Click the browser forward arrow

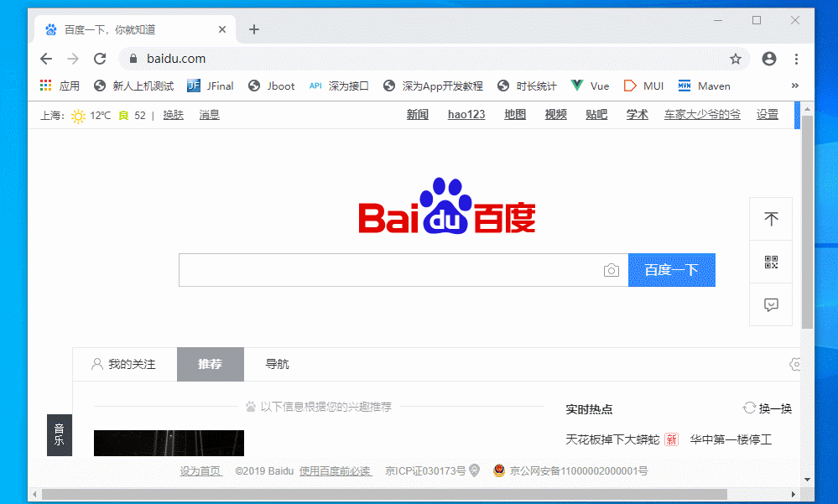click(x=73, y=59)
